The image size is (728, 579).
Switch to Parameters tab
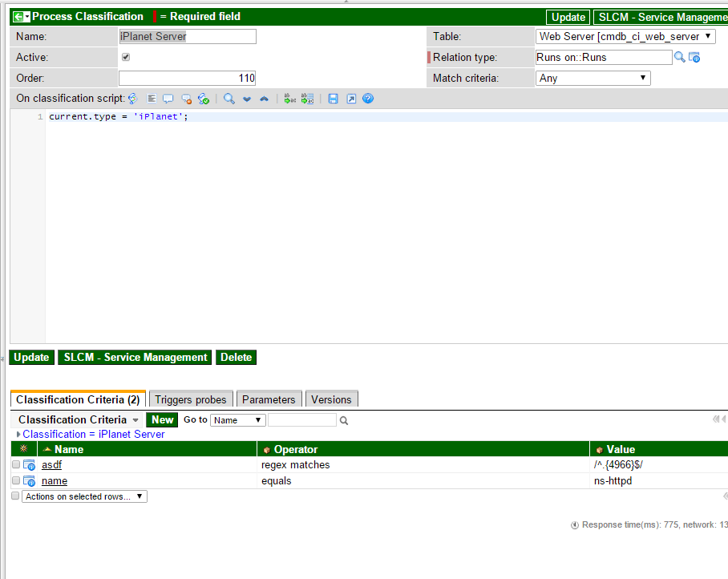[x=269, y=400]
